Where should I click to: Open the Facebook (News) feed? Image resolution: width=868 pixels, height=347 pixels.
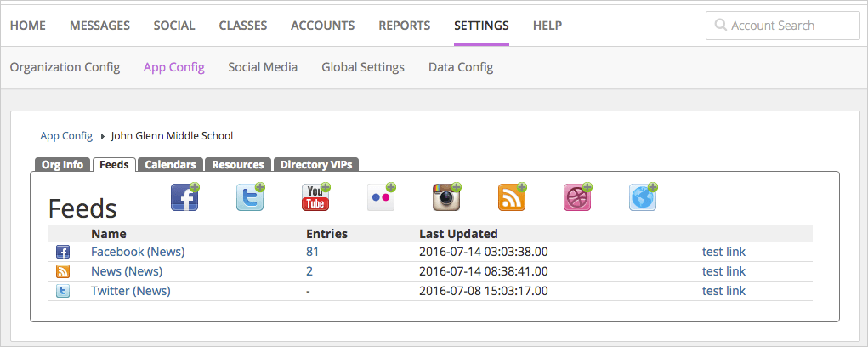point(138,252)
